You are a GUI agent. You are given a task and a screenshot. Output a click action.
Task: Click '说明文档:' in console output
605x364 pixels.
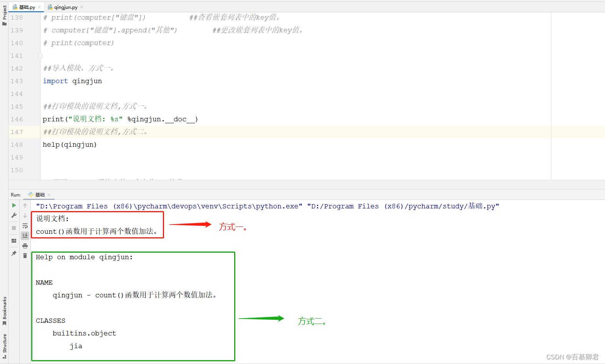pos(52,218)
